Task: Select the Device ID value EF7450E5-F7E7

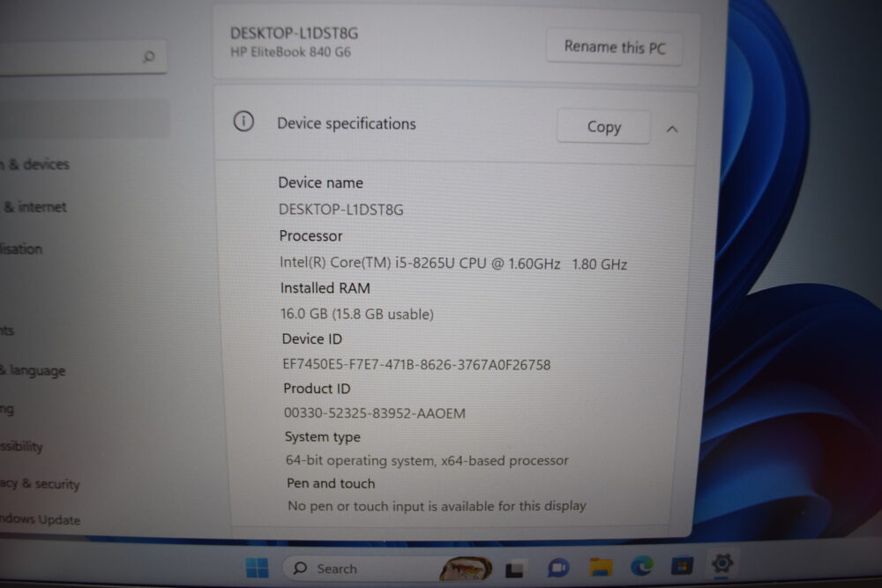Action: click(x=416, y=365)
